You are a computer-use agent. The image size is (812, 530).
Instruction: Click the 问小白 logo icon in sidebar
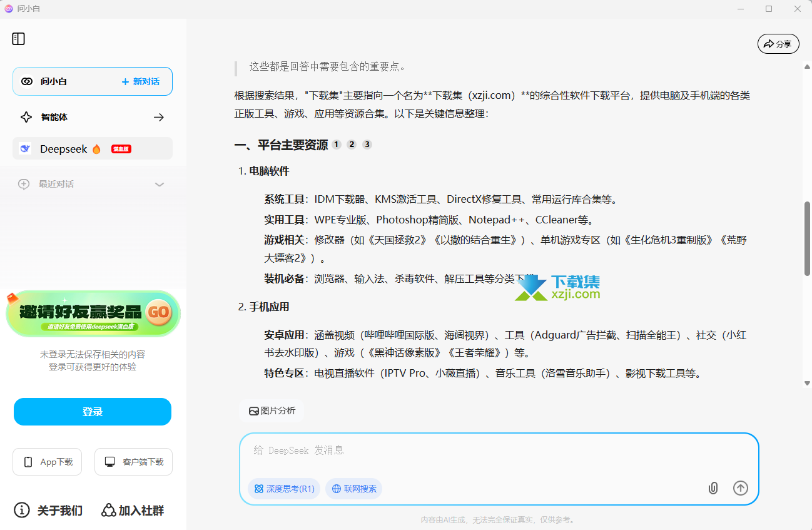(x=27, y=81)
